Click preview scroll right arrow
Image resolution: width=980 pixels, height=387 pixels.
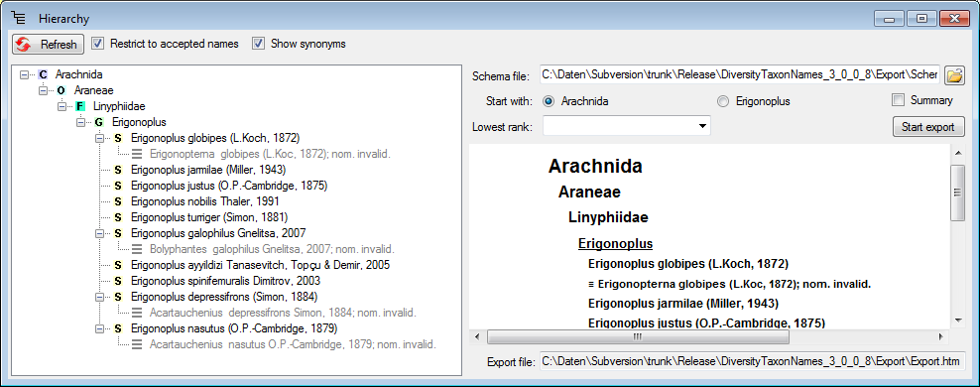pos(941,337)
